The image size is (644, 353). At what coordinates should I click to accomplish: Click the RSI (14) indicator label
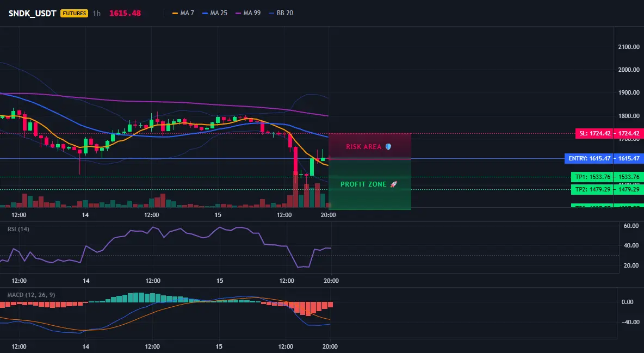click(x=18, y=229)
